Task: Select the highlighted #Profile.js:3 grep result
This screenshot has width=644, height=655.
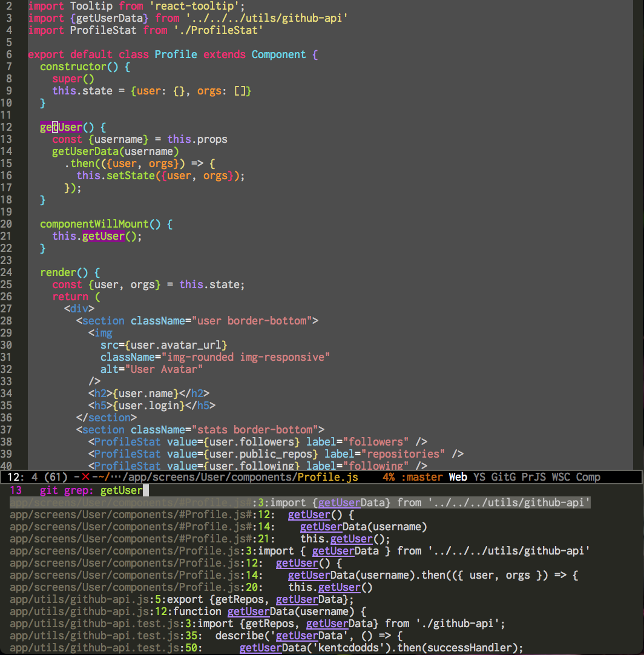Action: coord(182,502)
